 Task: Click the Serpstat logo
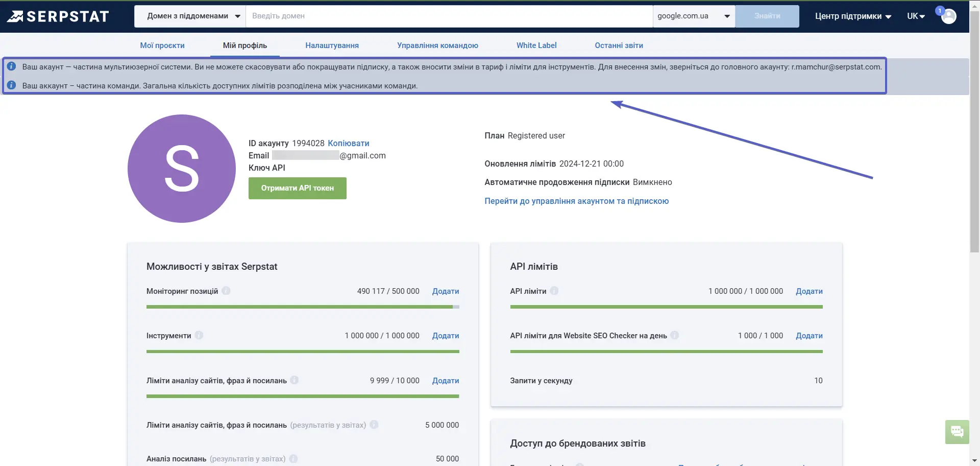[x=58, y=16]
